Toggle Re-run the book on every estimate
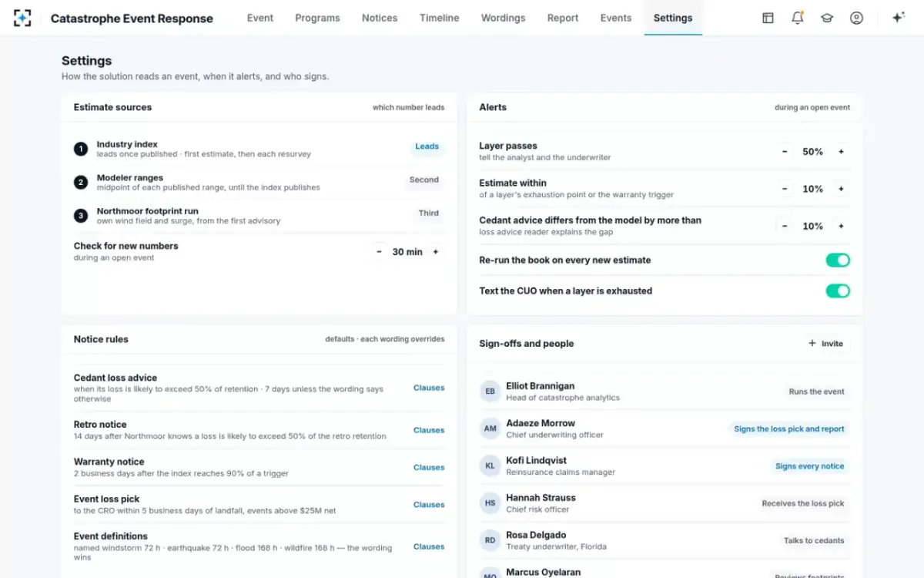This screenshot has width=924, height=578. click(838, 260)
